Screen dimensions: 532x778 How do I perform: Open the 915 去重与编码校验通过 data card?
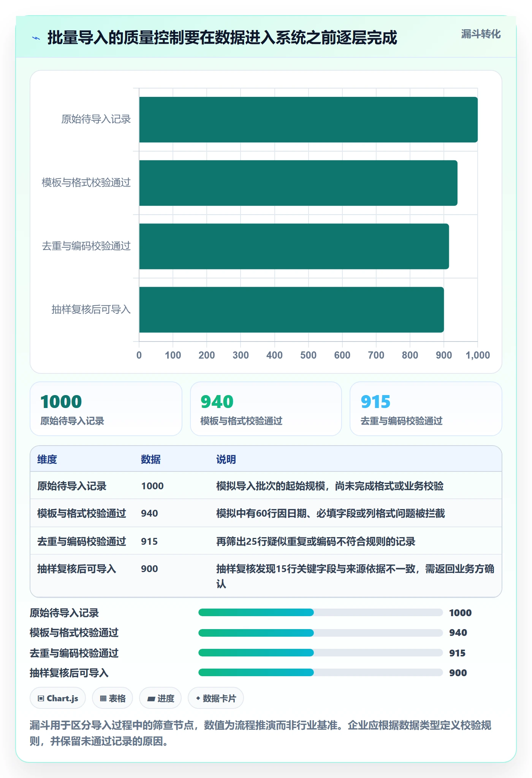426,409
